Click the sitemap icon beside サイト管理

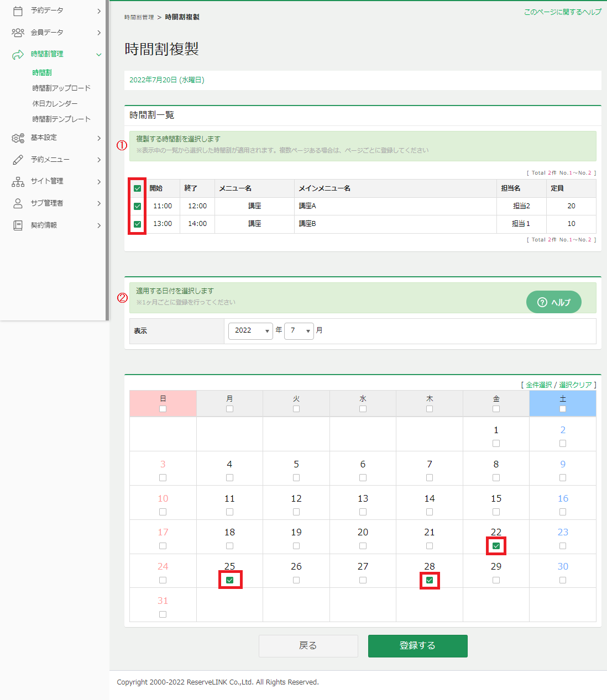click(18, 182)
